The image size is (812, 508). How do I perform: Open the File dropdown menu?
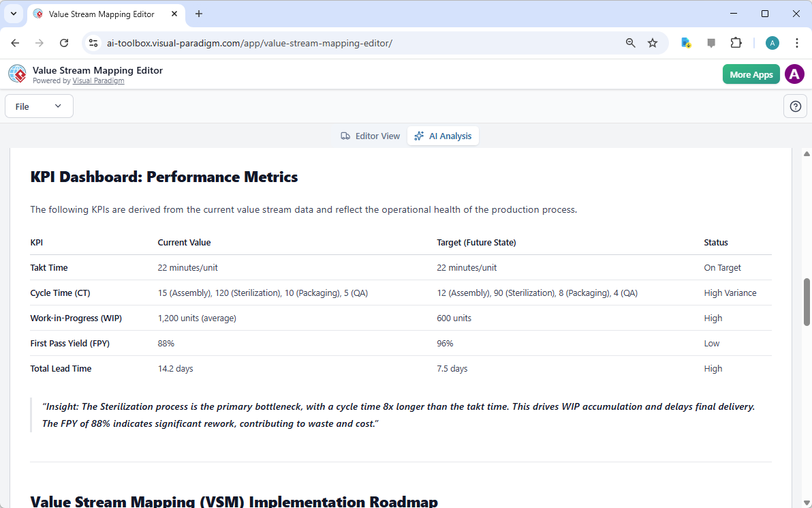pyautogui.click(x=39, y=106)
